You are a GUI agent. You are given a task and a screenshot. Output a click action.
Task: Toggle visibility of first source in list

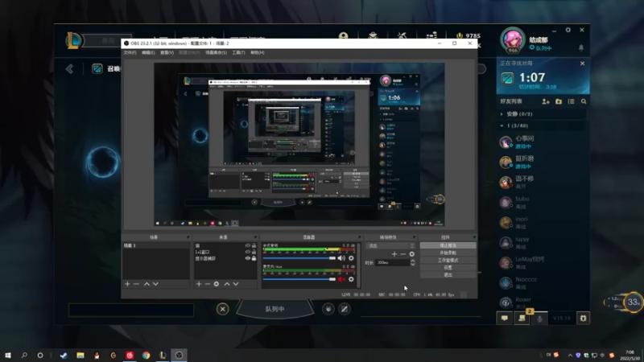pos(248,245)
